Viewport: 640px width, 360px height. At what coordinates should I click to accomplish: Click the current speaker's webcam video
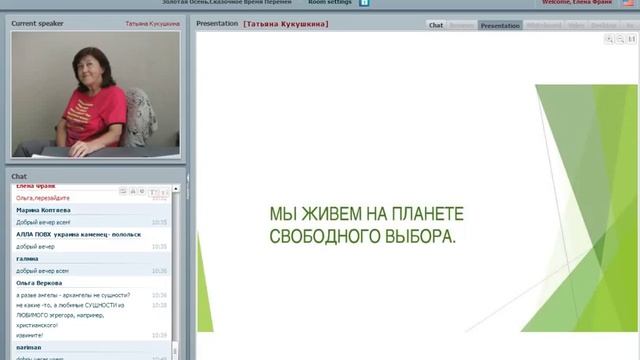click(96, 94)
